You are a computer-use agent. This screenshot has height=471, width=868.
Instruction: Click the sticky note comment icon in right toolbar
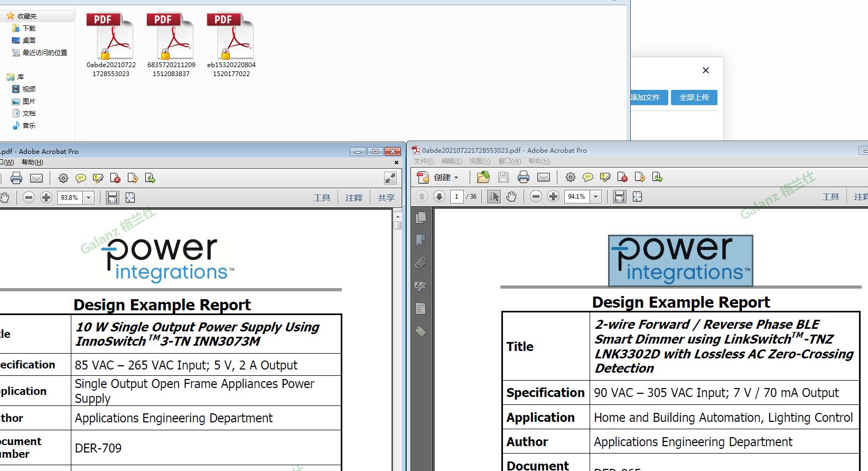(587, 178)
